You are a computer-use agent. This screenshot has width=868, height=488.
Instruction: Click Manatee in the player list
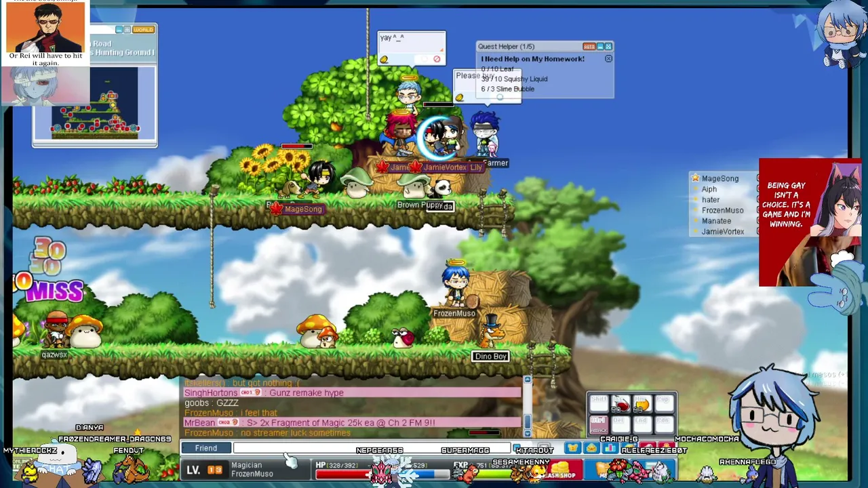716,221
